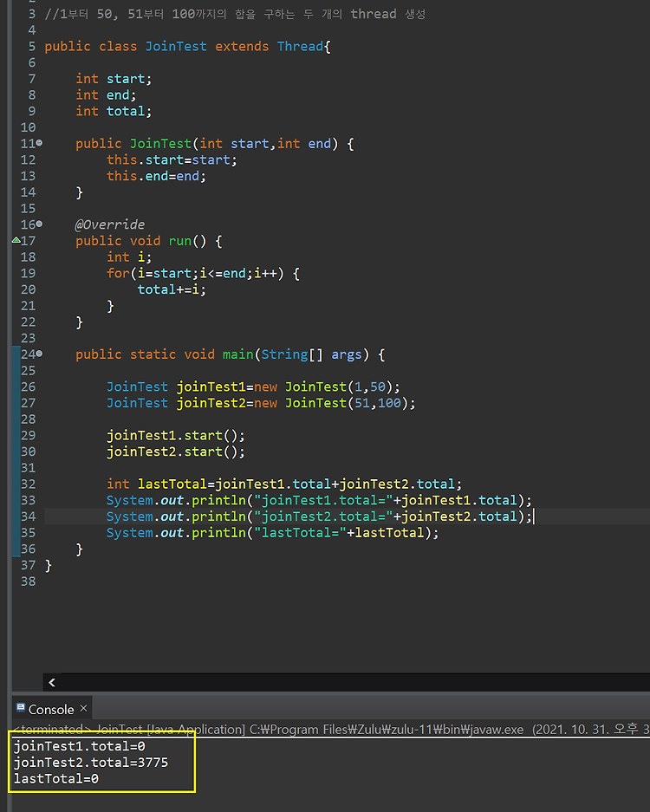The height and width of the screenshot is (812, 650).
Task: Collapse the JoinTest constructor fold at line 11
Action: coord(39,142)
